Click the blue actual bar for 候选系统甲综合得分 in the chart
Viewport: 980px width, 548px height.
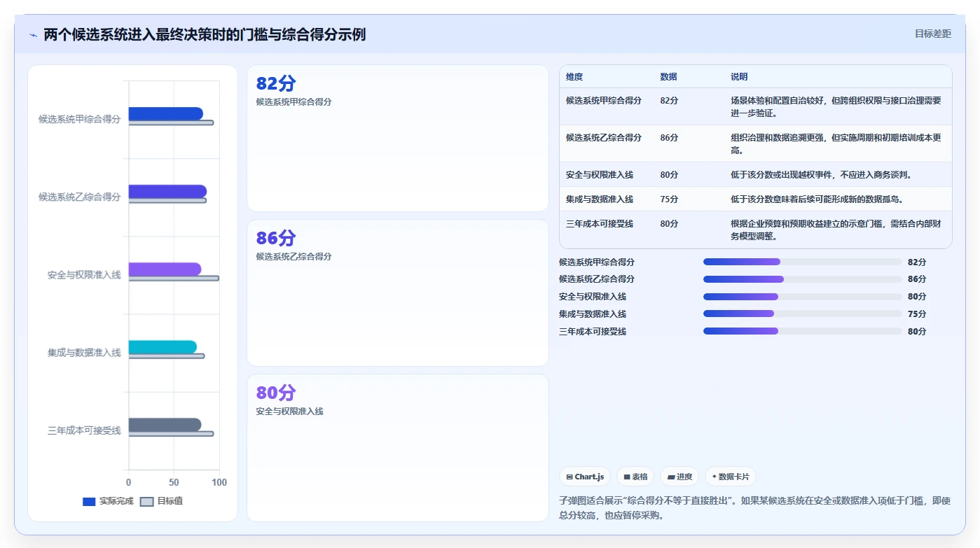[166, 113]
